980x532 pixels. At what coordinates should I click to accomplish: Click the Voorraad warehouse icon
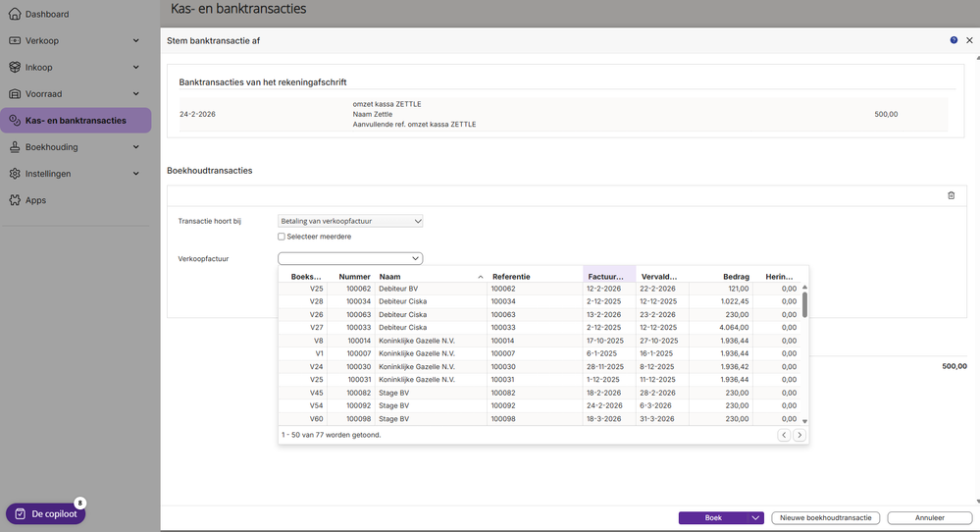click(x=15, y=94)
